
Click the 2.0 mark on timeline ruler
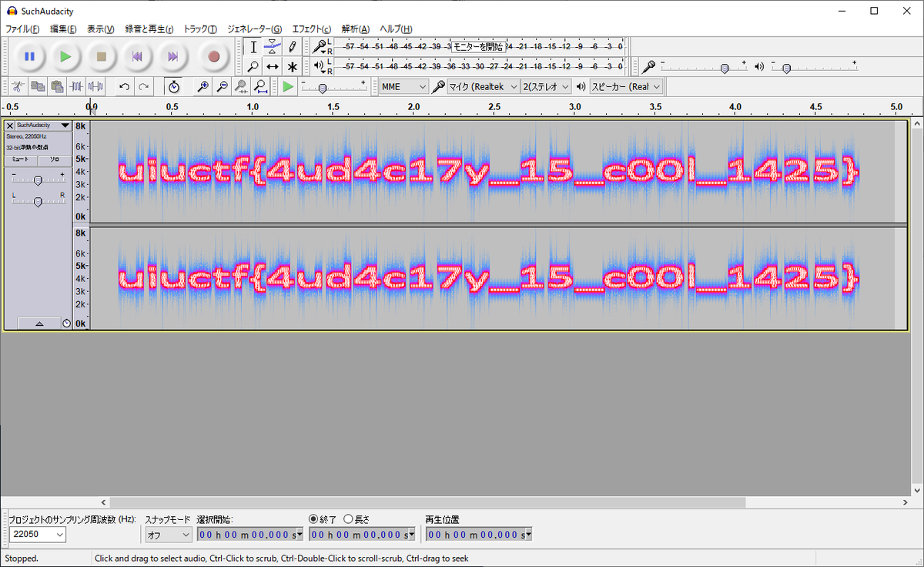coord(414,106)
